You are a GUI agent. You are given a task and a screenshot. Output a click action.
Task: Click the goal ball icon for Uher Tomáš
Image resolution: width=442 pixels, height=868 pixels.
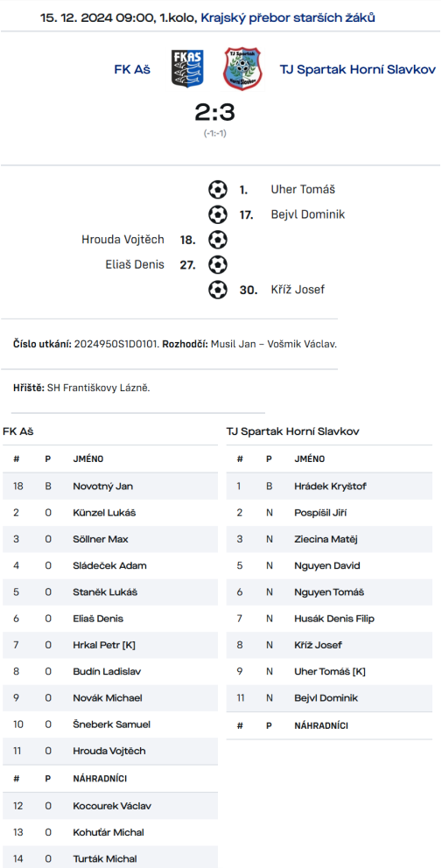pyautogui.click(x=218, y=190)
